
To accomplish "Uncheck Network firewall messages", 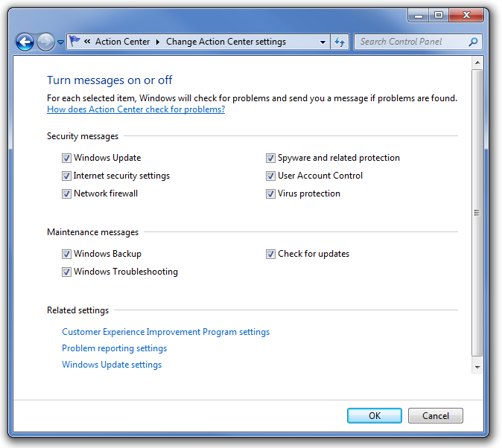I will click(x=66, y=194).
